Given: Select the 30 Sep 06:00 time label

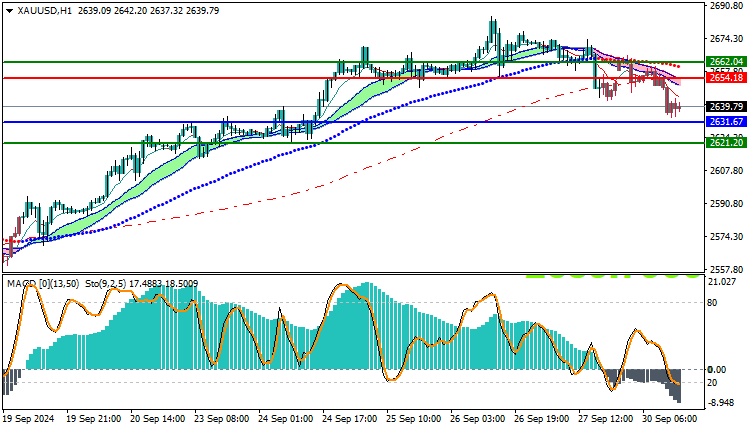Looking at the screenshot, I should click(x=670, y=419).
